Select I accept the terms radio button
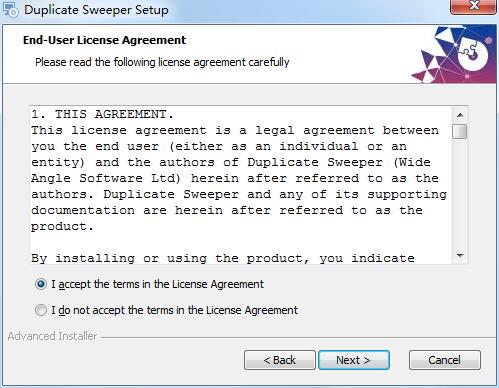 [41, 284]
